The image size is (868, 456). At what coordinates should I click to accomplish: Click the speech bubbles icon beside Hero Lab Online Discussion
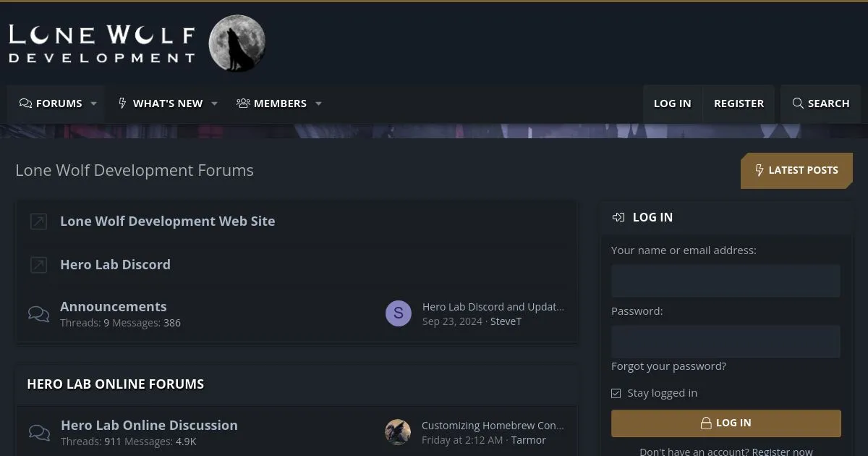coord(39,432)
